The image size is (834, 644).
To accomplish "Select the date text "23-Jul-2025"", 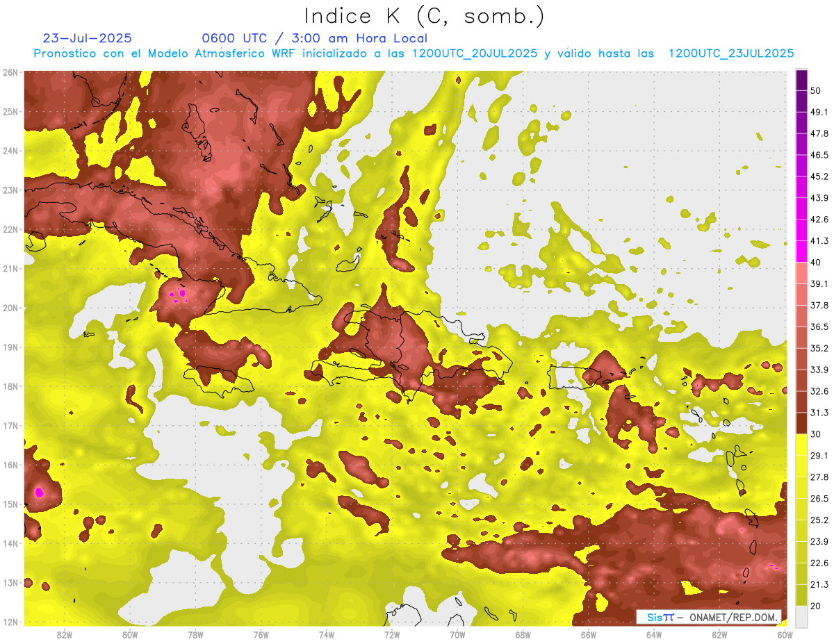I will click(x=87, y=38).
